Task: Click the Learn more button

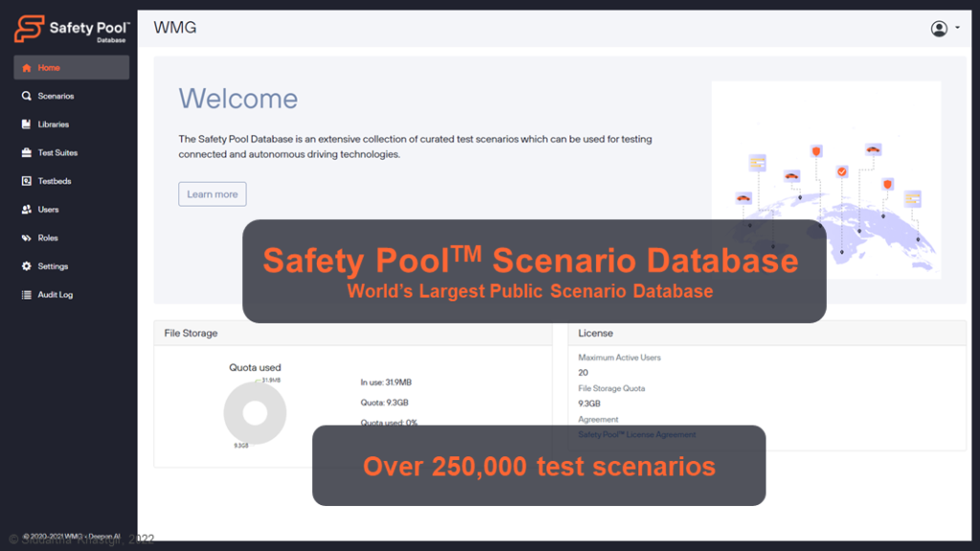Action: (212, 194)
